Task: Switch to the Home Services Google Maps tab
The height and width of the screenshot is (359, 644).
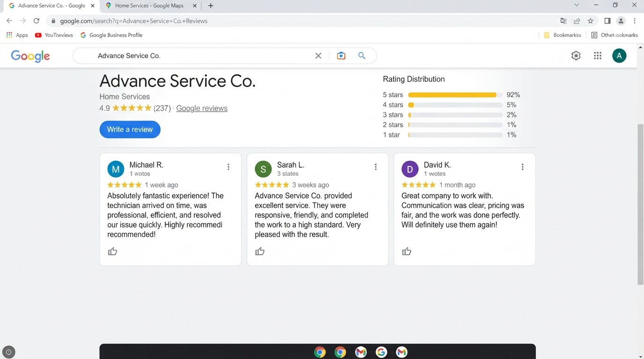Action: (149, 6)
